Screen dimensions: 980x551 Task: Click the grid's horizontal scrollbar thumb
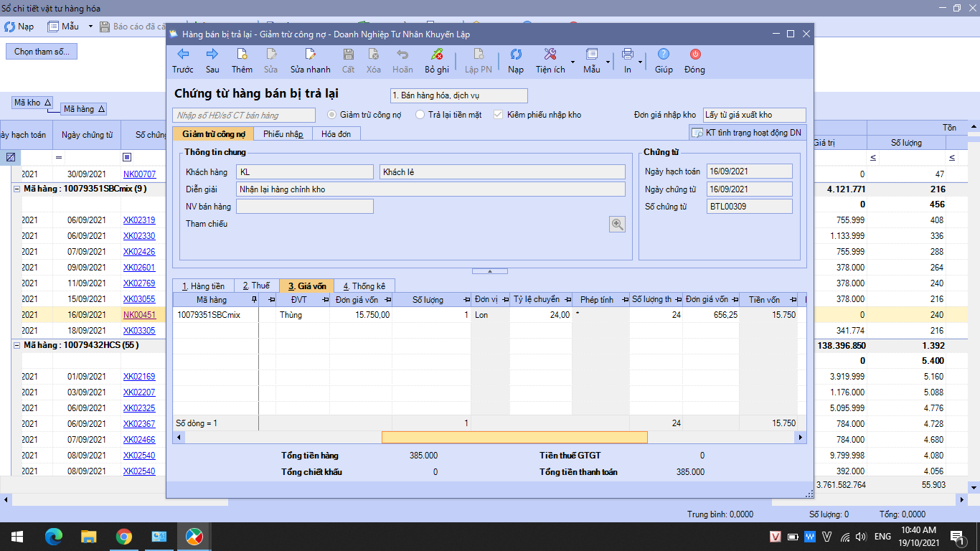pyautogui.click(x=514, y=437)
